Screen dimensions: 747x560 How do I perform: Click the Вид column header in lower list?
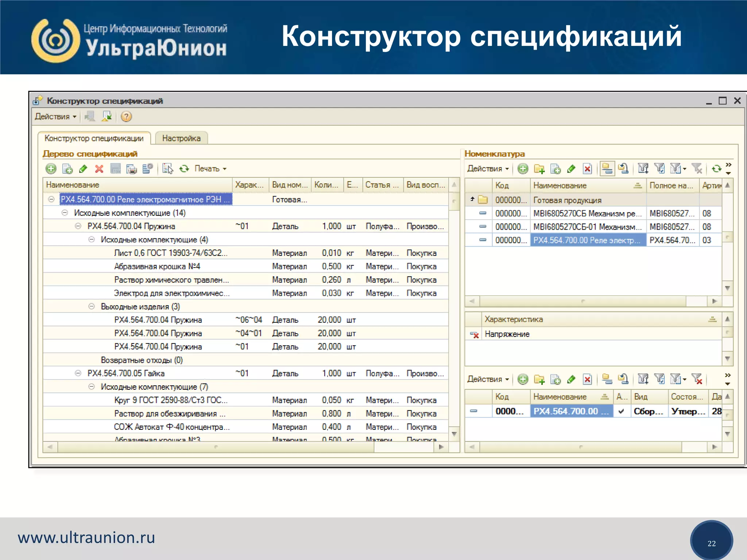tap(649, 397)
